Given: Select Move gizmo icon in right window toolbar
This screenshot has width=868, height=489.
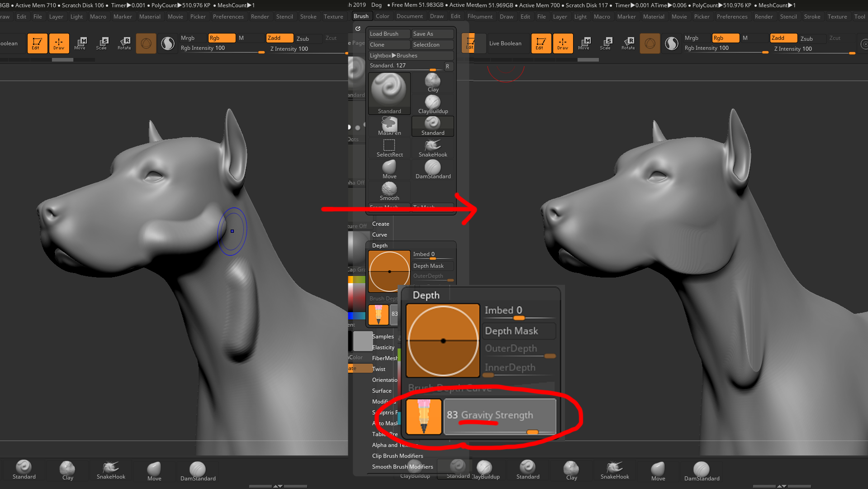Looking at the screenshot, I should [584, 43].
